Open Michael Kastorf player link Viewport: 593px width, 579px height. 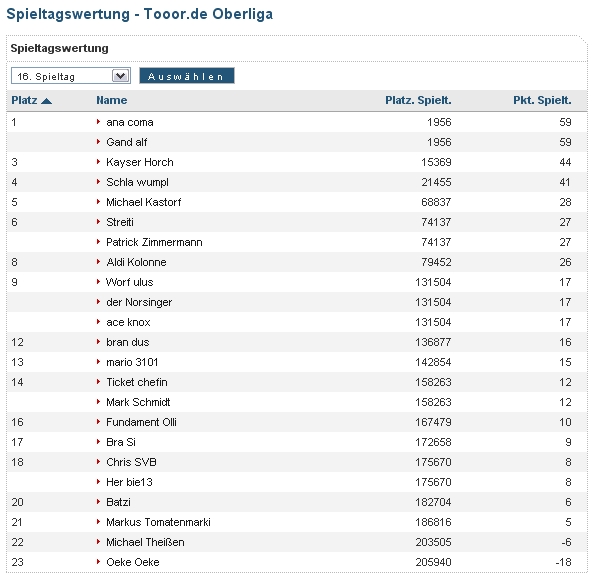click(x=144, y=202)
